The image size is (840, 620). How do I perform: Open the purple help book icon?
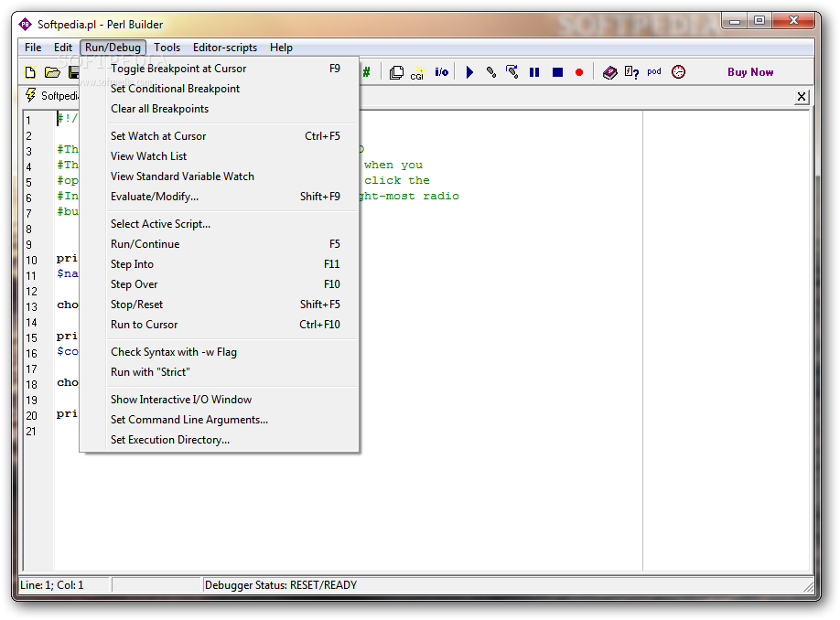pos(609,72)
